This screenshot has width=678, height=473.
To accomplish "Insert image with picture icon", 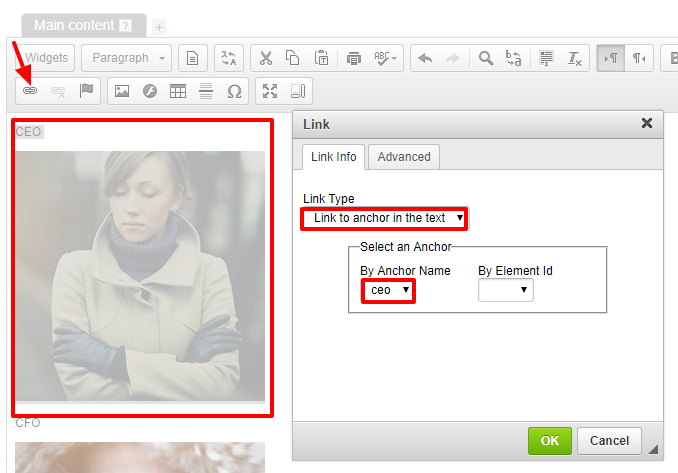I will (122, 91).
